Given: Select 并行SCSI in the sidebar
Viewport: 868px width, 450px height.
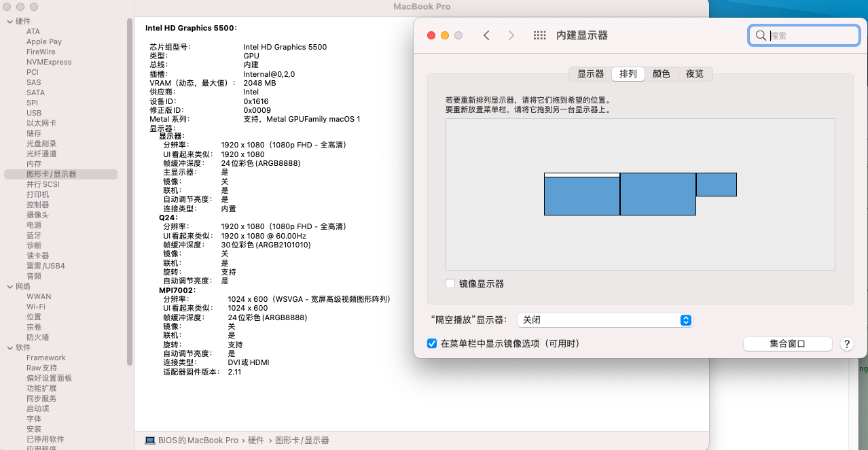Looking at the screenshot, I should 43,184.
